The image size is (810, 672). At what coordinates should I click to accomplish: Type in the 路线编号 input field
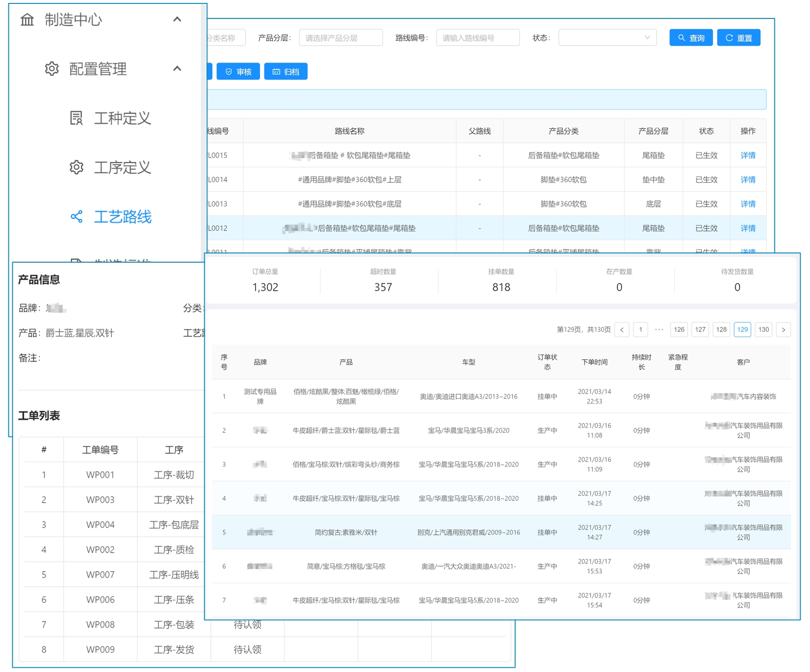478,38
